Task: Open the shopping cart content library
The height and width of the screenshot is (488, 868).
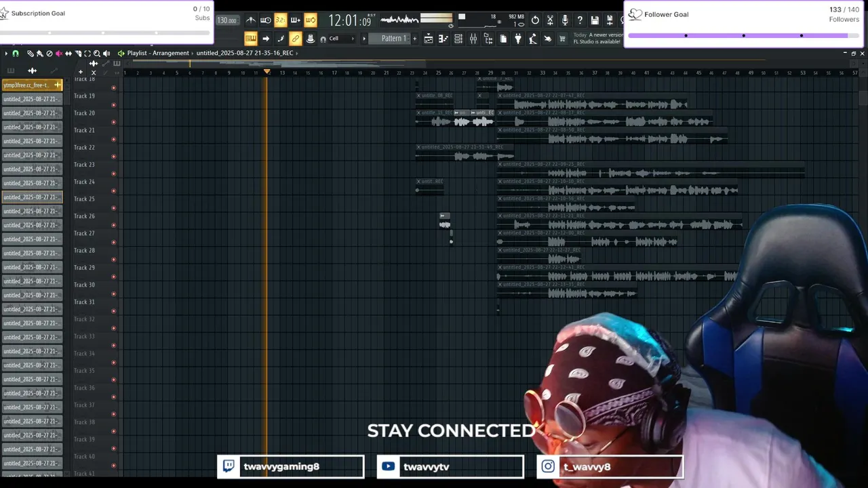Action: (562, 39)
